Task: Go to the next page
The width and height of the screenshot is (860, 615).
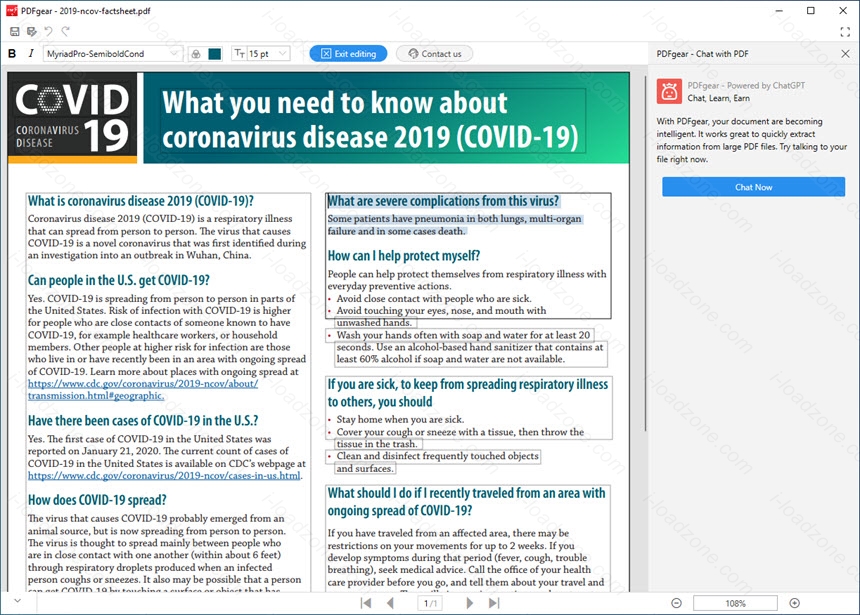Action: tap(469, 603)
